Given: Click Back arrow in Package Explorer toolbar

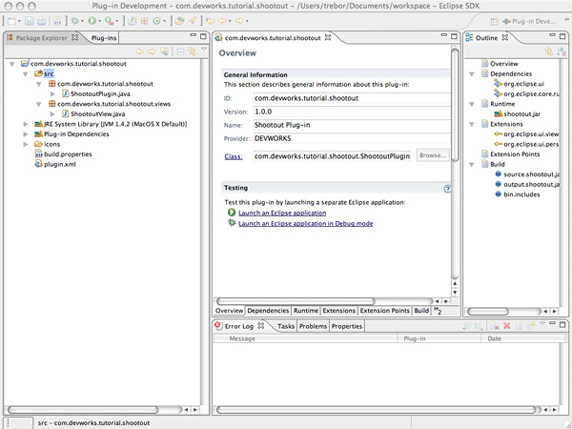Looking at the screenshot, I should pos(140,52).
